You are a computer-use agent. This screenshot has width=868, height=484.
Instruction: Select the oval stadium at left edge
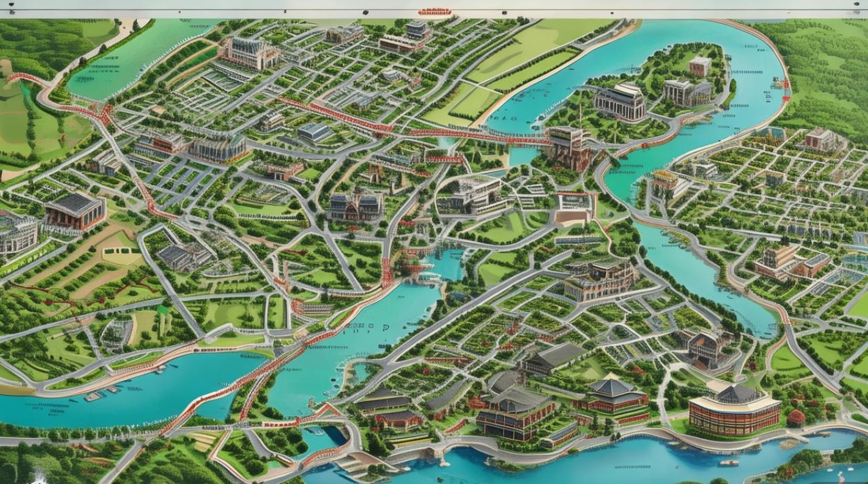(16, 234)
